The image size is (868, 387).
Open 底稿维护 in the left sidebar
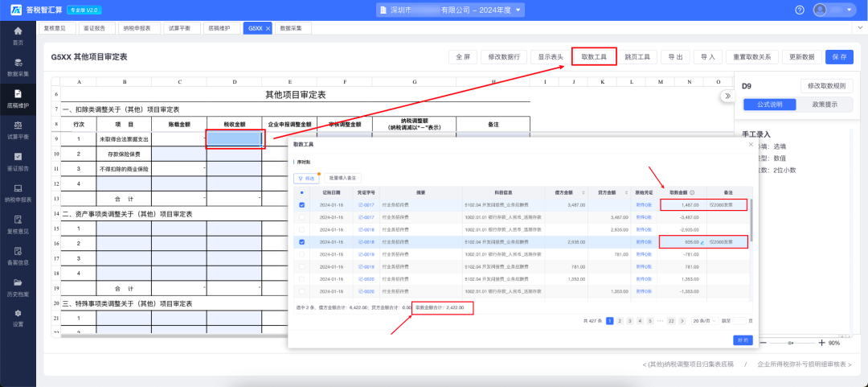[x=18, y=98]
